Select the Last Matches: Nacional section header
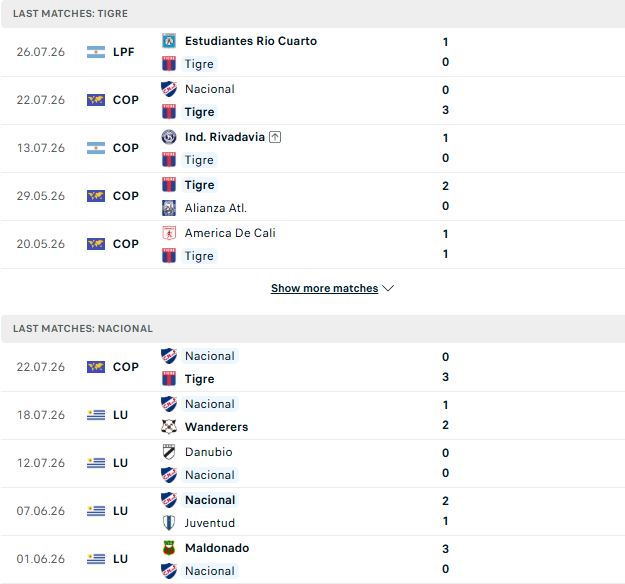The width and height of the screenshot is (625, 584). pos(313,329)
